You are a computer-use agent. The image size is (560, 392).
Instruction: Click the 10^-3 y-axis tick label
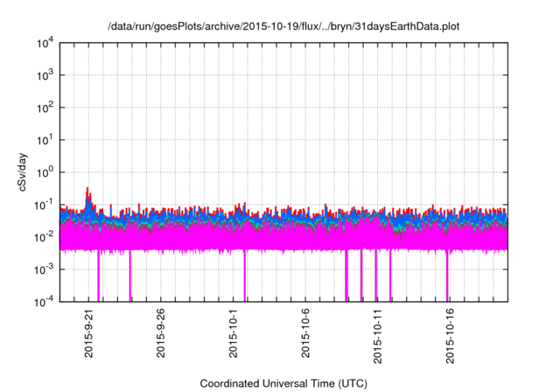45,269
